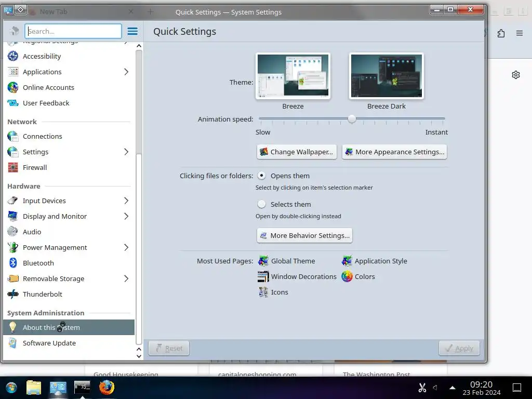The width and height of the screenshot is (532, 399).
Task: Select the Input Devices mouse icon
Action: tap(13, 201)
